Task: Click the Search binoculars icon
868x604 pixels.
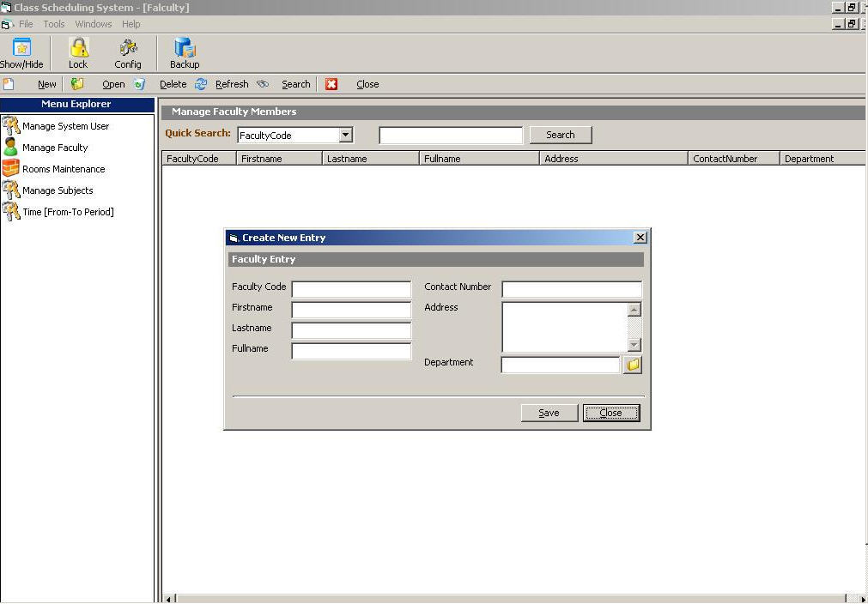Action: pyautogui.click(x=263, y=84)
